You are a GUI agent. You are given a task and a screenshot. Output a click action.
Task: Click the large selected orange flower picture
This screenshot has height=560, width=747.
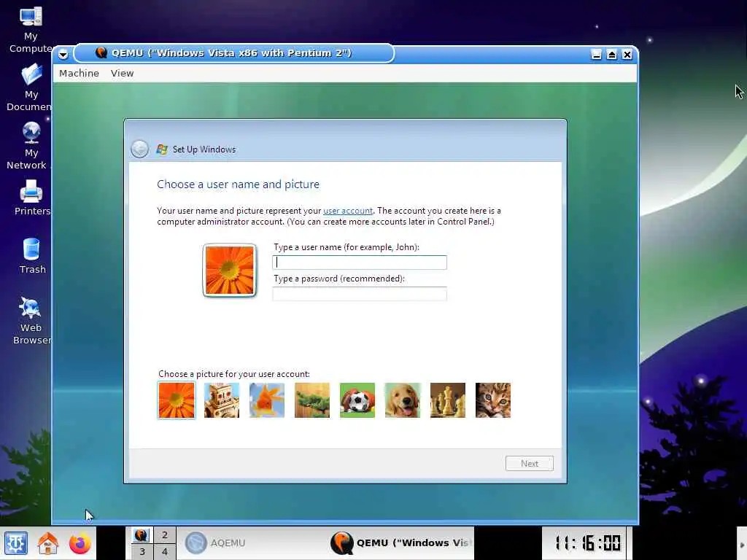tap(230, 270)
